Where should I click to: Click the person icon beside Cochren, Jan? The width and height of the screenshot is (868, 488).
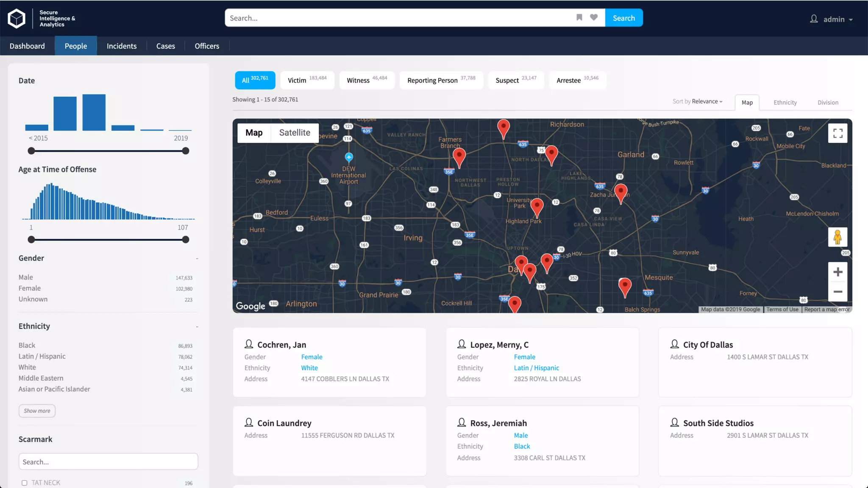pyautogui.click(x=249, y=344)
